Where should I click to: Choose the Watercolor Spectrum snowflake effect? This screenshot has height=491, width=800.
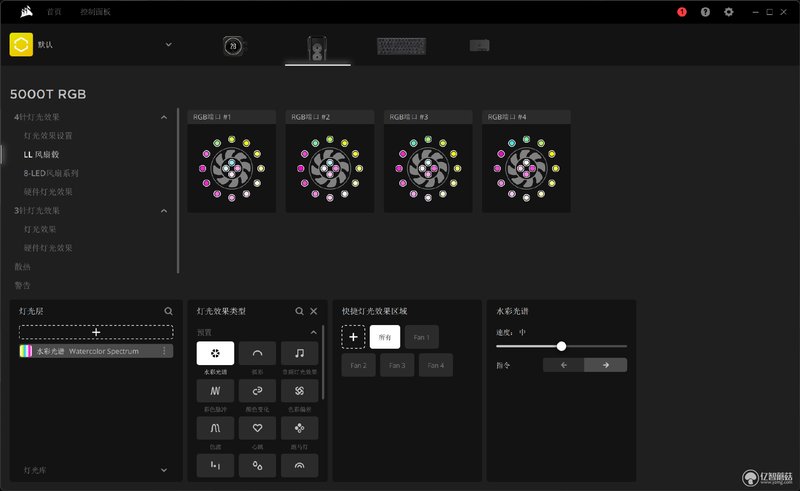point(215,353)
